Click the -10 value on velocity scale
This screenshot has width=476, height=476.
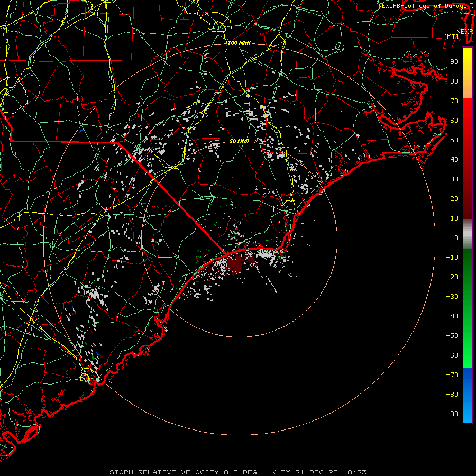coord(452,258)
